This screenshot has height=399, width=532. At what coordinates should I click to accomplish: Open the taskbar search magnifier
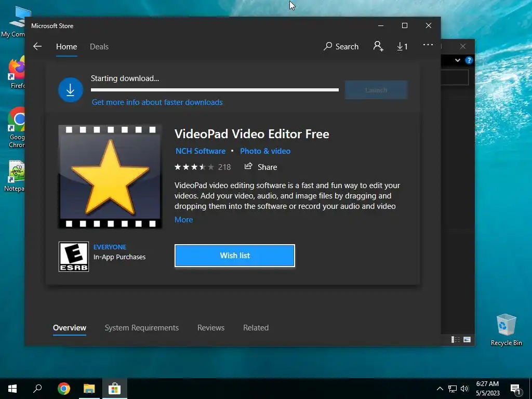37,389
